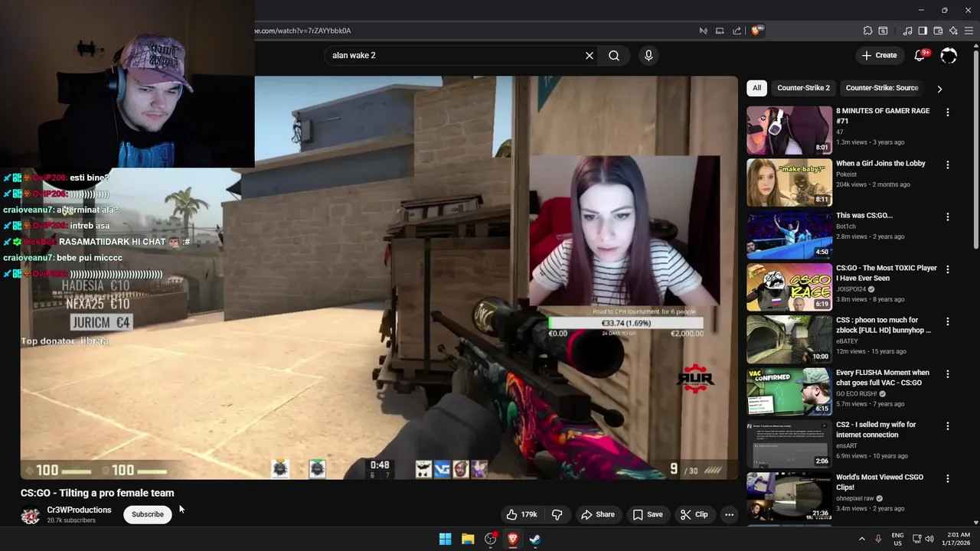
Task: Open options for 8 MINUTES OF GAMER RAGE
Action: (948, 112)
